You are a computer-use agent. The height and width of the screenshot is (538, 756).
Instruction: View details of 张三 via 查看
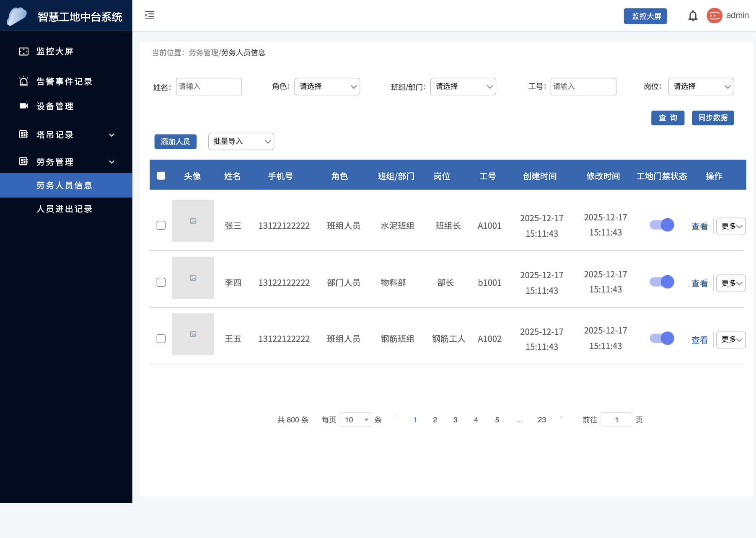(x=699, y=227)
